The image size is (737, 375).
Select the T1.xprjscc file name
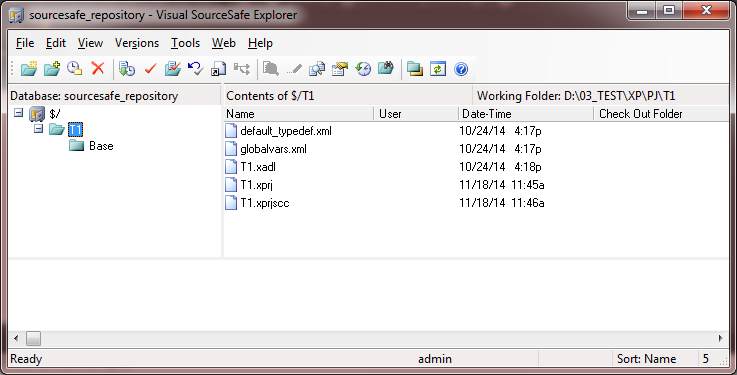[265, 203]
